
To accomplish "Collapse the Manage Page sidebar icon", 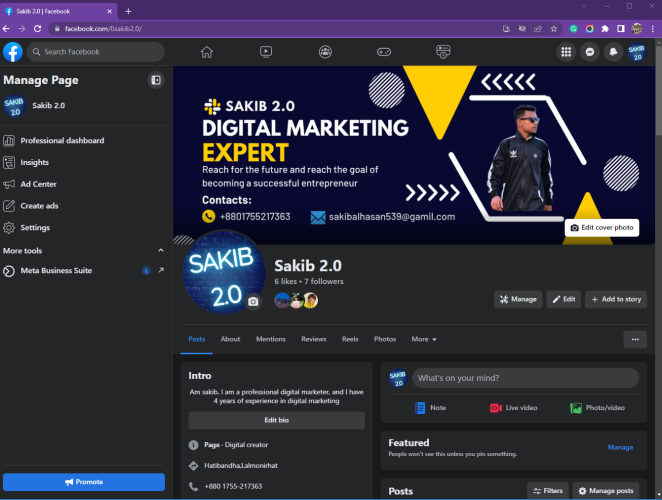I will pos(156,80).
